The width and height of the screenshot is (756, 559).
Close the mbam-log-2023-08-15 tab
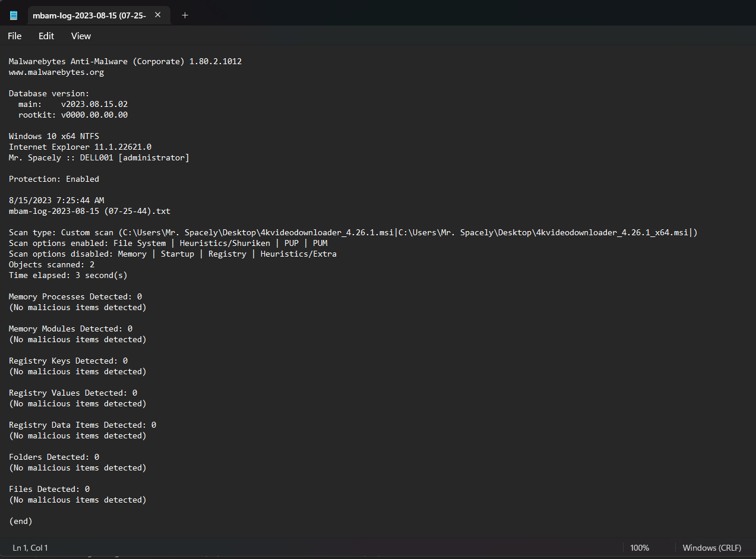(157, 15)
